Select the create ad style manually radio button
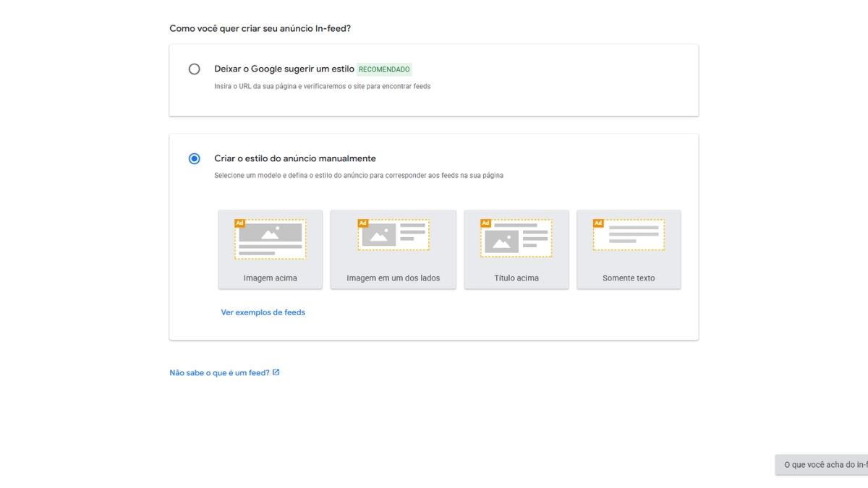 (194, 158)
